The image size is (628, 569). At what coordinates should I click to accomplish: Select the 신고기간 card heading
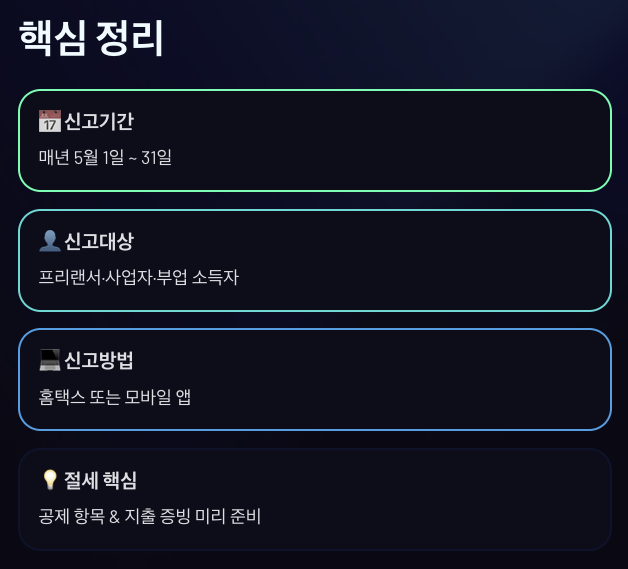click(x=99, y=121)
